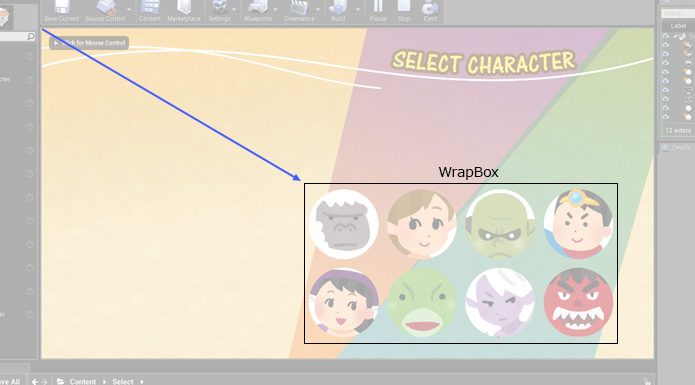Open Source Control from the toolbar
Image resolution: width=695 pixels, height=385 pixels.
pyautogui.click(x=105, y=11)
